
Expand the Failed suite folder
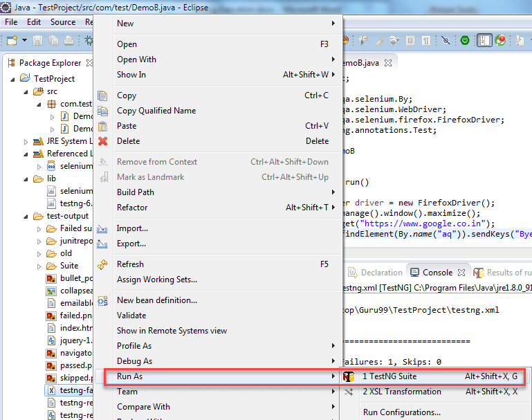click(40, 228)
